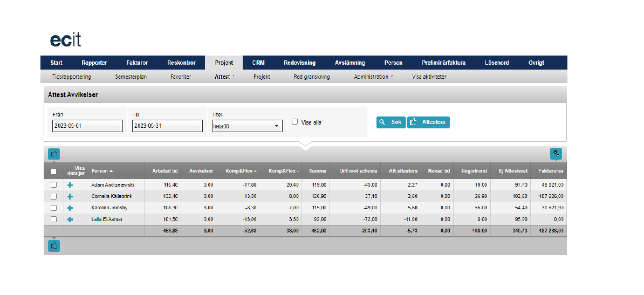Open the Redovisning menu tab

point(300,63)
